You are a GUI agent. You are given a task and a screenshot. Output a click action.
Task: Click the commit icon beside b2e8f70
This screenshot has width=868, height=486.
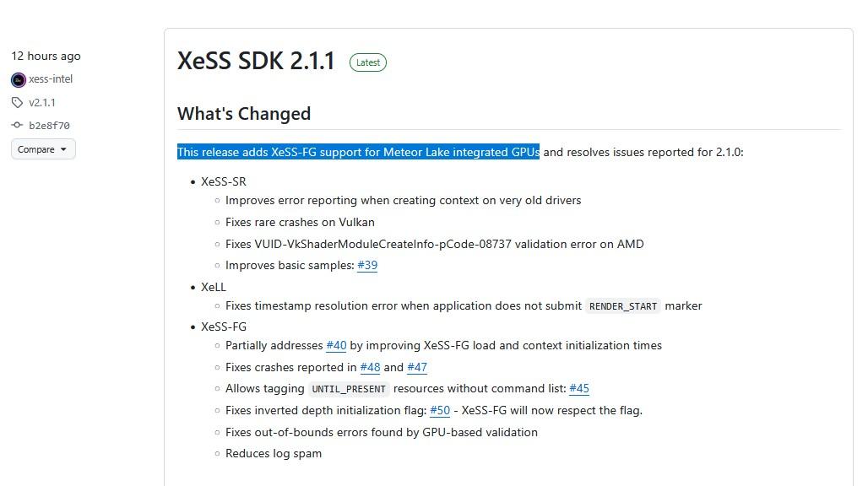[19, 125]
